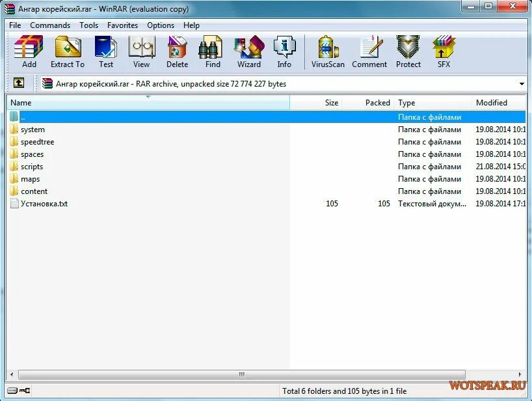Click the archive path field text
The image size is (532, 401).
171,84
